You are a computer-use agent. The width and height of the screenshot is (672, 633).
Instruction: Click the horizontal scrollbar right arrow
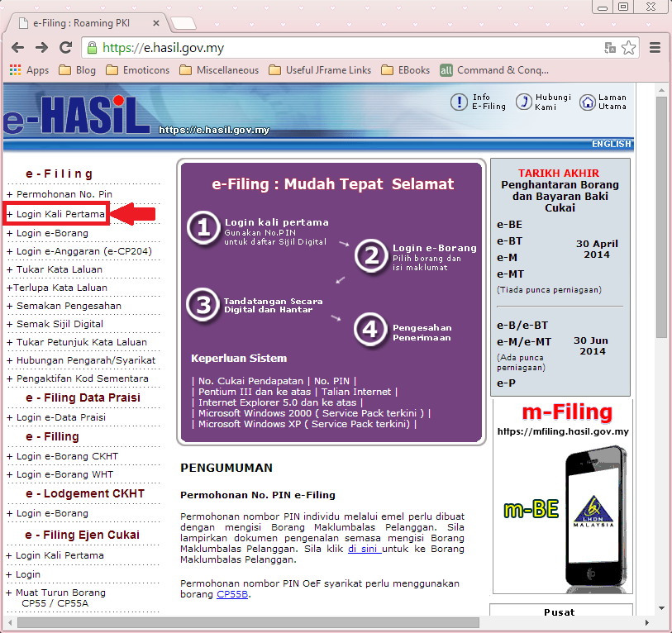click(646, 622)
